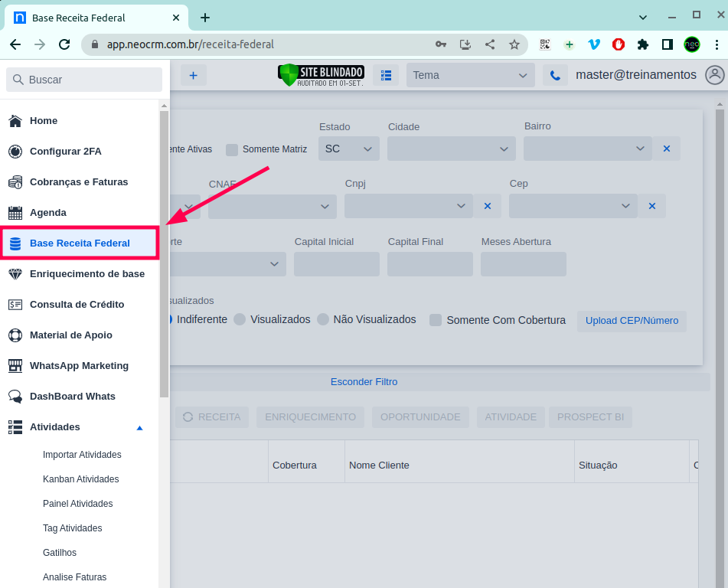Open the Tema dropdown
The image size is (728, 588).
pyautogui.click(x=470, y=75)
